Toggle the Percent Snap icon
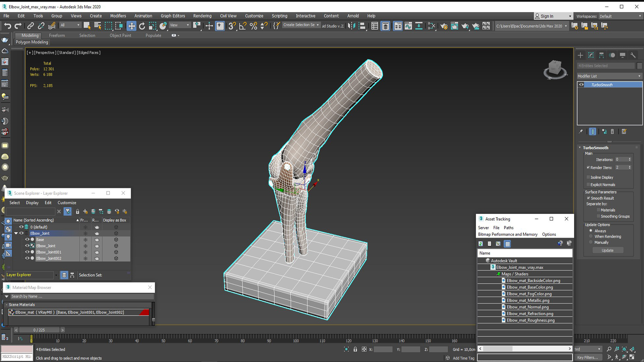 254,26
